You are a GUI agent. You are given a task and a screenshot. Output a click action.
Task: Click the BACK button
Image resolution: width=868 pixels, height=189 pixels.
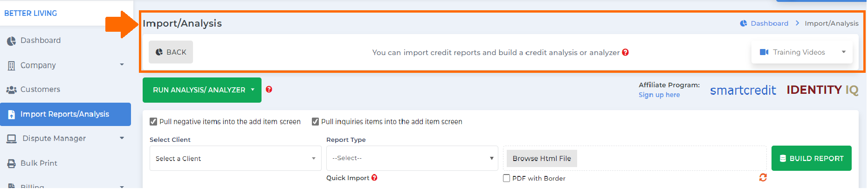coord(171,52)
